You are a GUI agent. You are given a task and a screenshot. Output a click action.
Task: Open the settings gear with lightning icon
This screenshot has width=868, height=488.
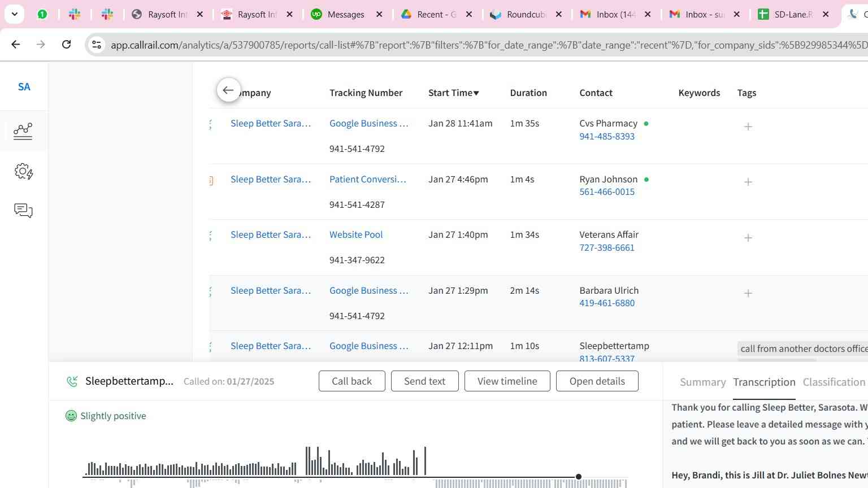point(23,171)
